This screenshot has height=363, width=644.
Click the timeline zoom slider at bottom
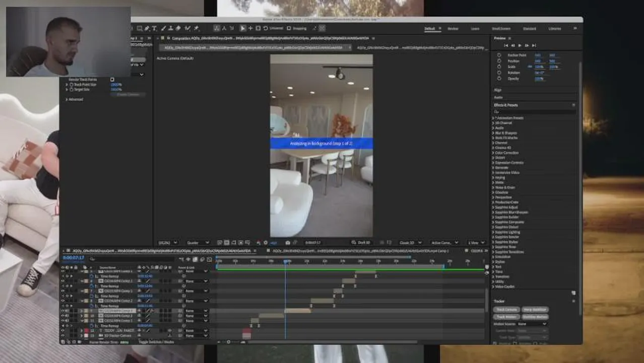click(x=229, y=342)
